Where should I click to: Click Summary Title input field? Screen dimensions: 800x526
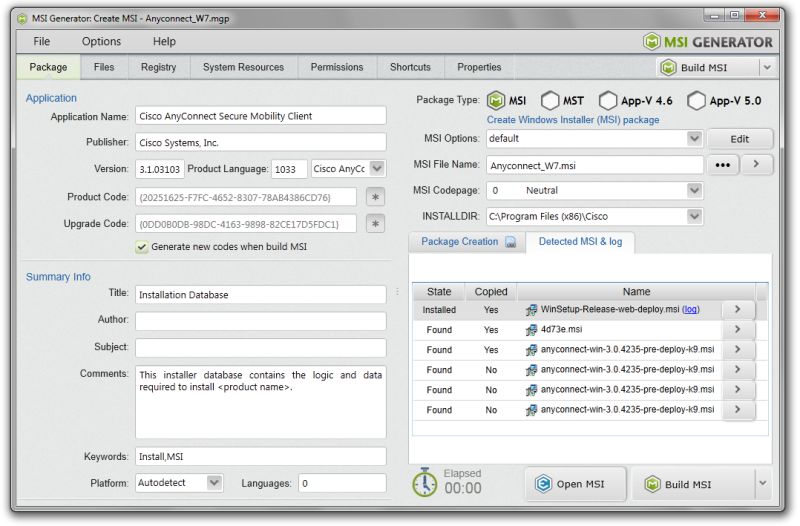[x=261, y=294]
